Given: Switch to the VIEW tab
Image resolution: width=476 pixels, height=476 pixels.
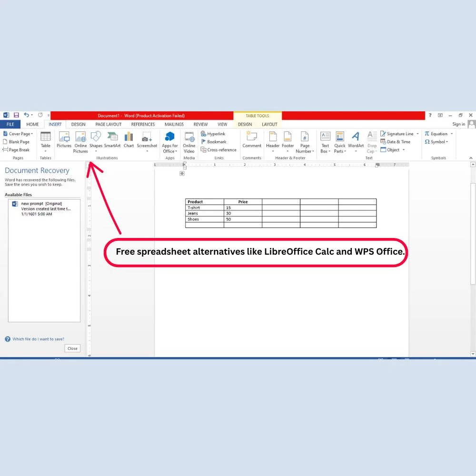Looking at the screenshot, I should 222,124.
